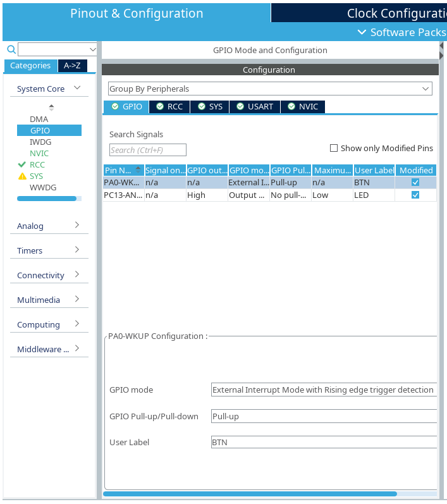Screen dimensions: 447x504
Task: Select the USART configuration tab
Action: point(255,107)
